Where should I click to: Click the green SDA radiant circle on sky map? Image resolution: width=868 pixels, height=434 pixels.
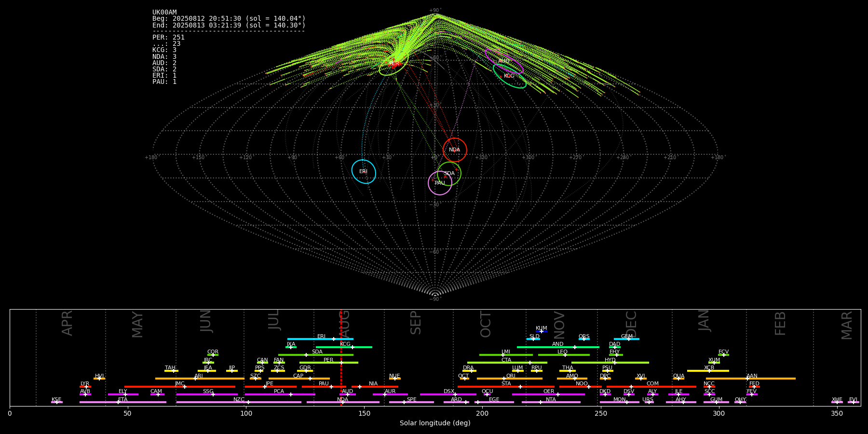pyautogui.click(x=449, y=174)
